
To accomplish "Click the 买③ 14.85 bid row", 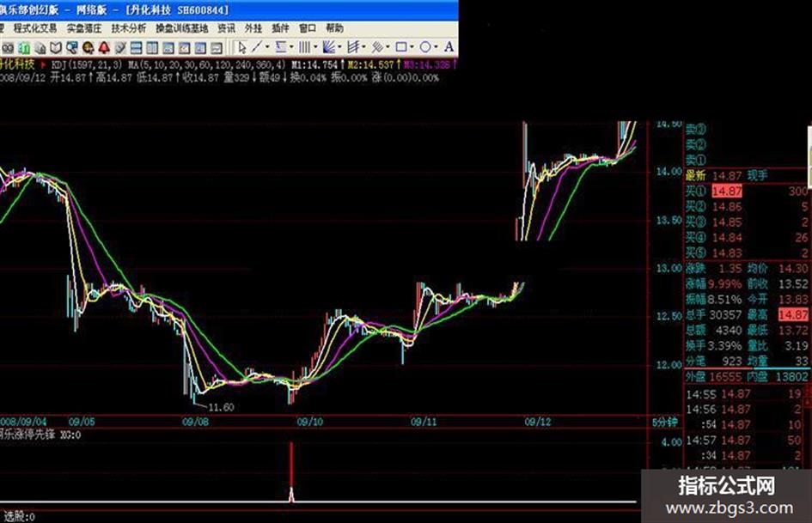I will pyautogui.click(x=747, y=222).
